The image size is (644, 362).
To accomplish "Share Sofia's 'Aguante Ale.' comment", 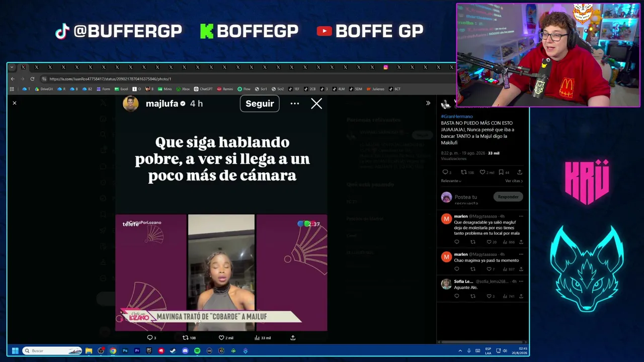I will (x=521, y=297).
